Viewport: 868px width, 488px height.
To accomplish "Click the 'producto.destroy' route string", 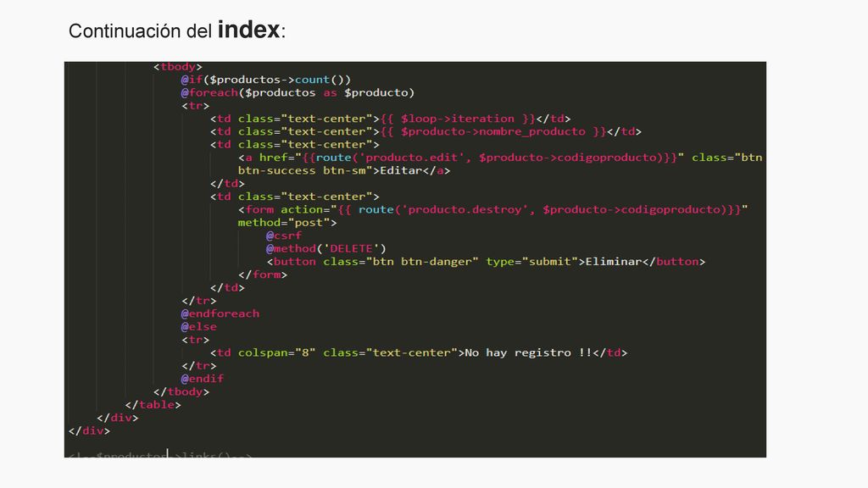I will 465,210.
